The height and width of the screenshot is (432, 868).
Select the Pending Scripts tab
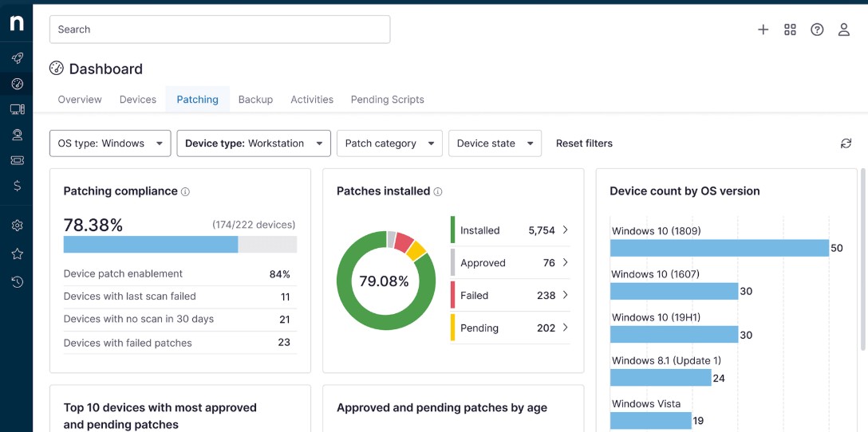point(387,100)
